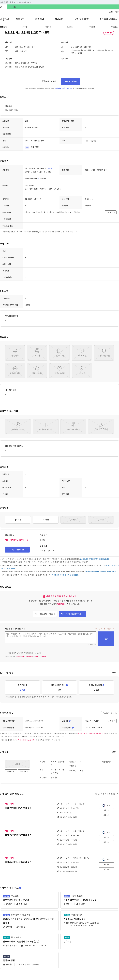Click the company LOGO thumbnail
The width and height of the screenshot is (119, 980).
[x=17, y=764]
